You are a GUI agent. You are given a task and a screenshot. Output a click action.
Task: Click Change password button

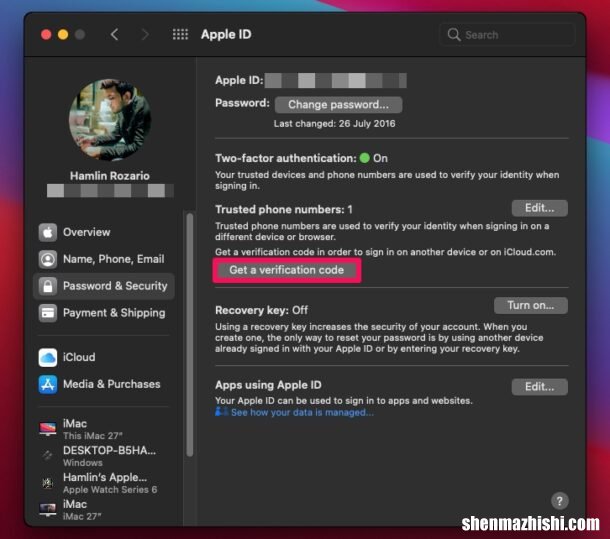pyautogui.click(x=338, y=105)
